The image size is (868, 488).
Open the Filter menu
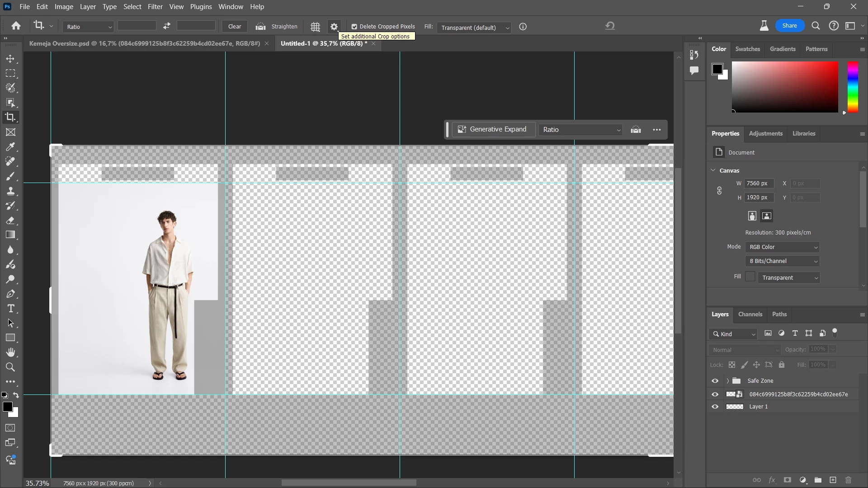click(x=155, y=7)
